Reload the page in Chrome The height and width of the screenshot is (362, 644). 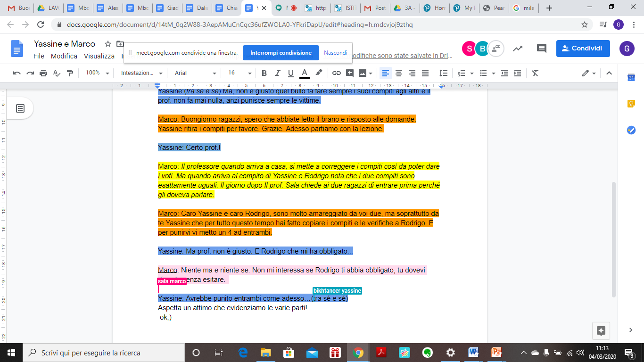tap(41, 25)
